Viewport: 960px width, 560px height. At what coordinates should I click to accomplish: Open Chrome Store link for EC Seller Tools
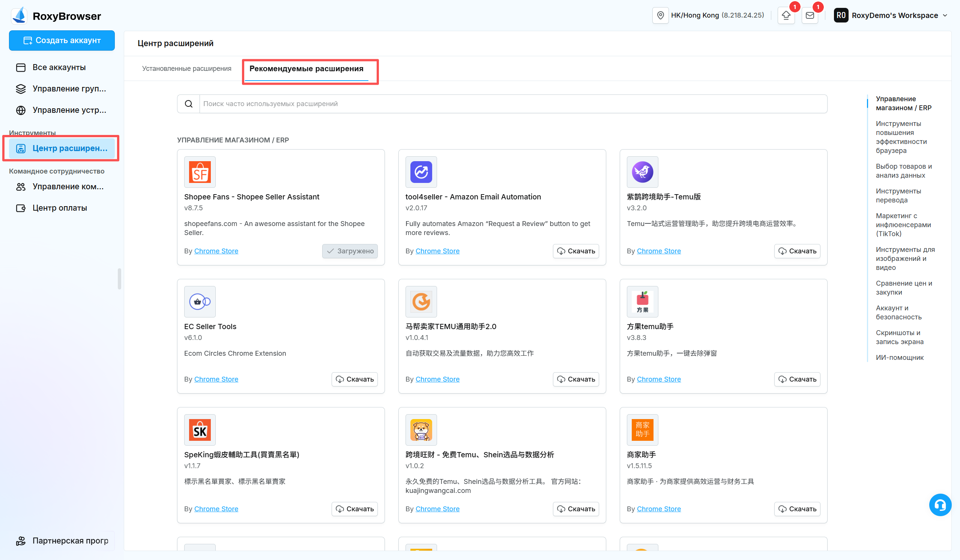216,379
